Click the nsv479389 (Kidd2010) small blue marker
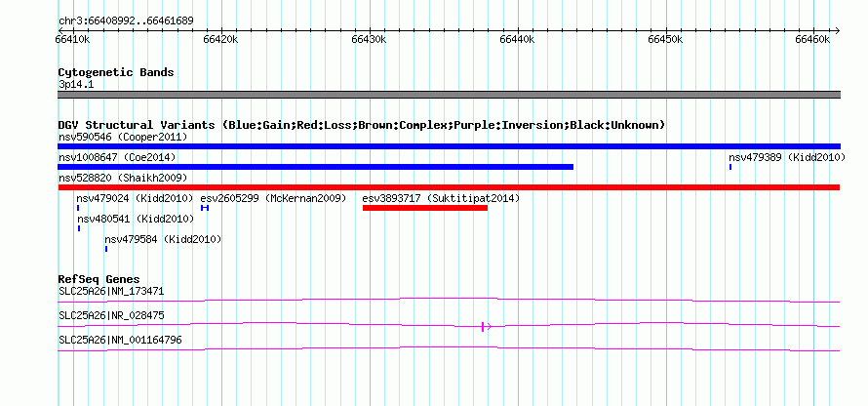 [x=730, y=167]
